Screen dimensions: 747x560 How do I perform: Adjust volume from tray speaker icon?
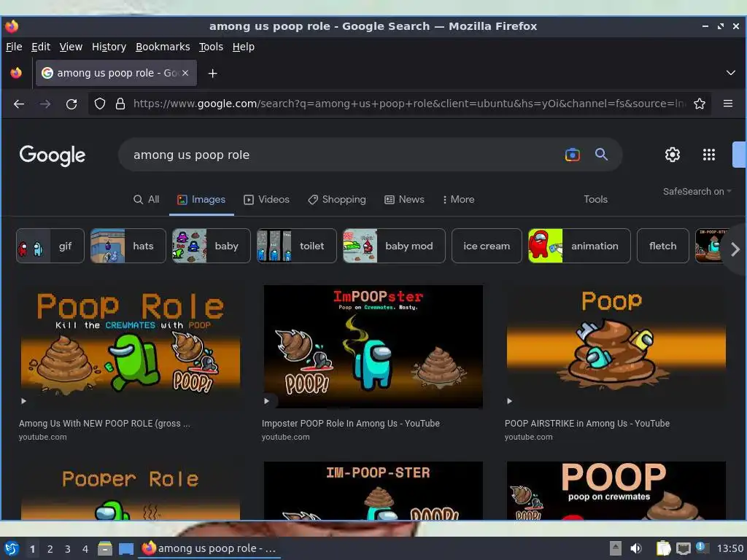(636, 548)
